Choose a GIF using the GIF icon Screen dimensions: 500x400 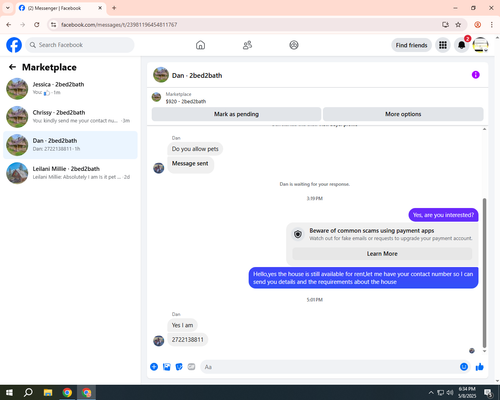pyautogui.click(x=191, y=367)
